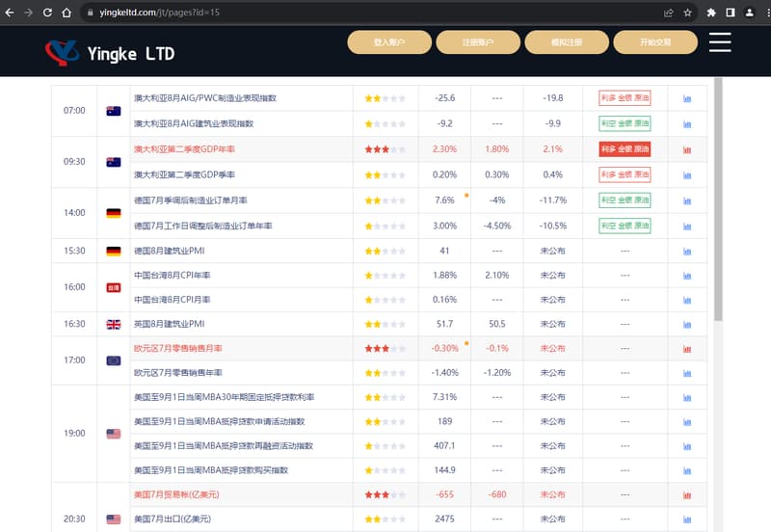Open chart for MBA抵押贷款再融资活动指数

[687, 447]
